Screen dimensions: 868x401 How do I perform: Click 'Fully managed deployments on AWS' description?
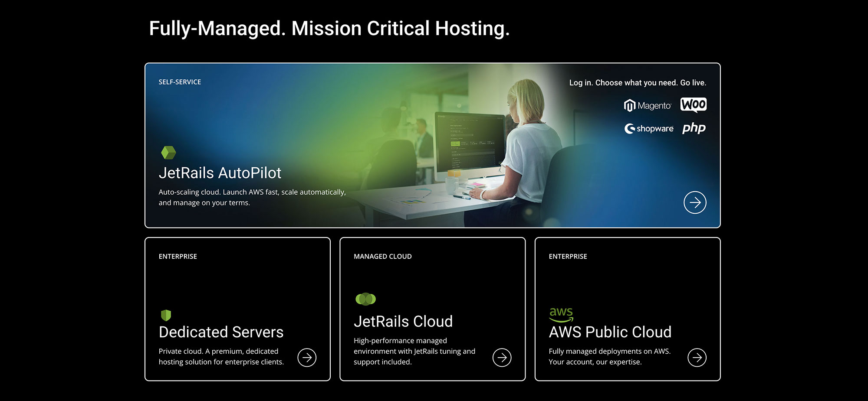point(610,356)
